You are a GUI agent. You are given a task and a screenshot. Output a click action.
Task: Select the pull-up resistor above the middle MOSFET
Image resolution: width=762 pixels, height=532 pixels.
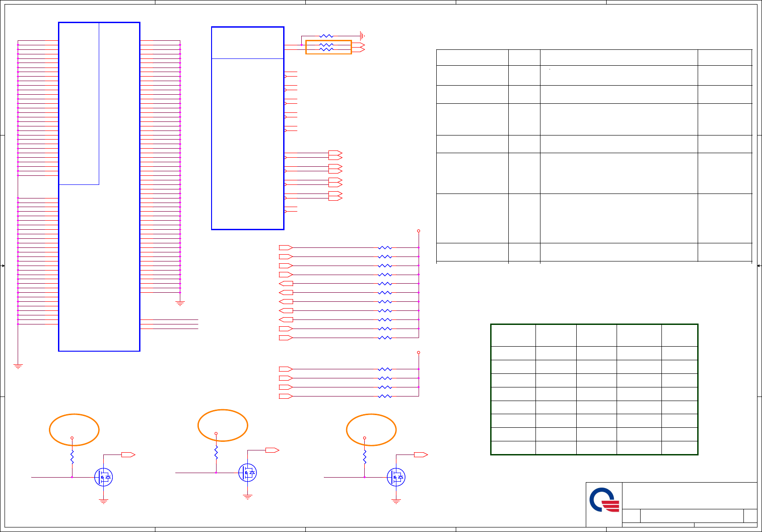pyautogui.click(x=216, y=452)
